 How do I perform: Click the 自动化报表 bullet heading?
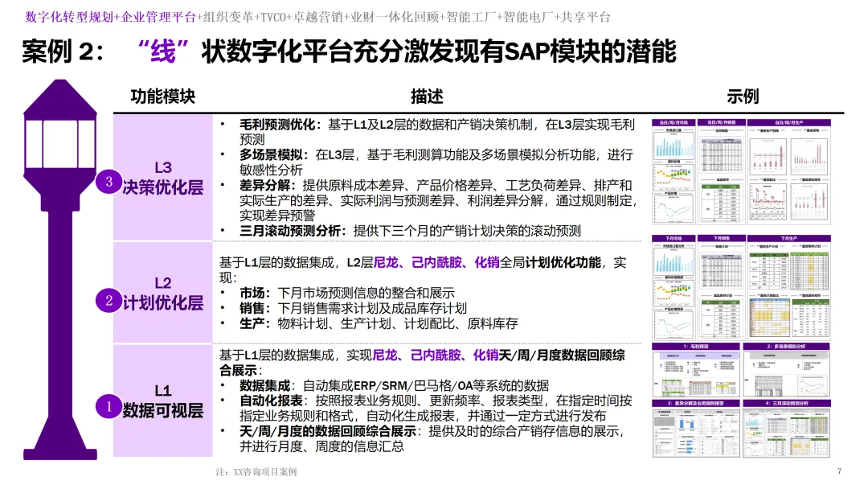(272, 401)
